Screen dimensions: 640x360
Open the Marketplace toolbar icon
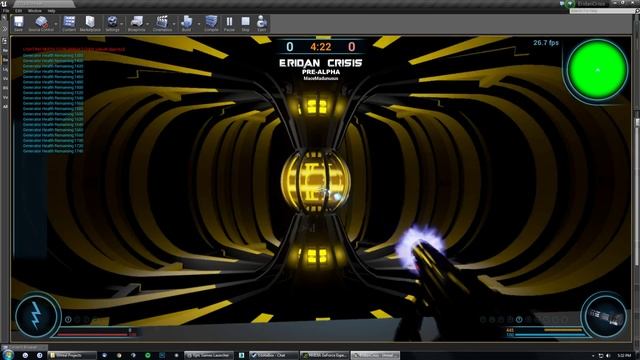click(90, 23)
